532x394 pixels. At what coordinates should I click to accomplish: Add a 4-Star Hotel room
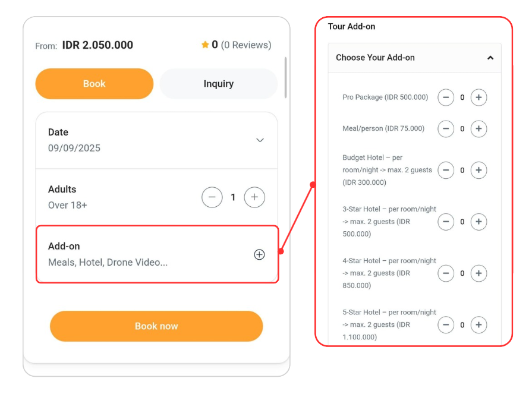pyautogui.click(x=479, y=273)
